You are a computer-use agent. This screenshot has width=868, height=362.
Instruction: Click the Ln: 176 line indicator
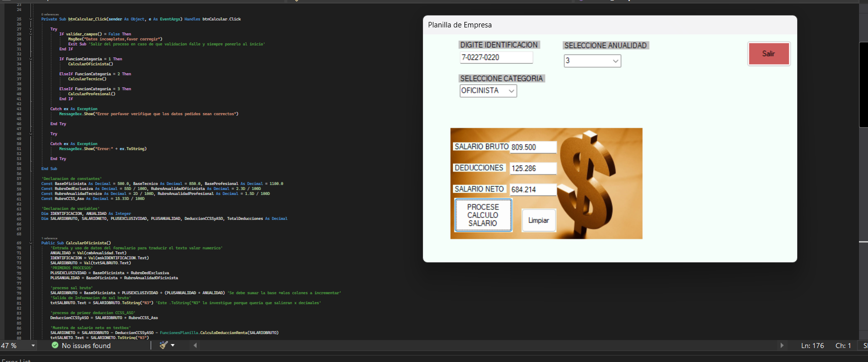click(813, 346)
